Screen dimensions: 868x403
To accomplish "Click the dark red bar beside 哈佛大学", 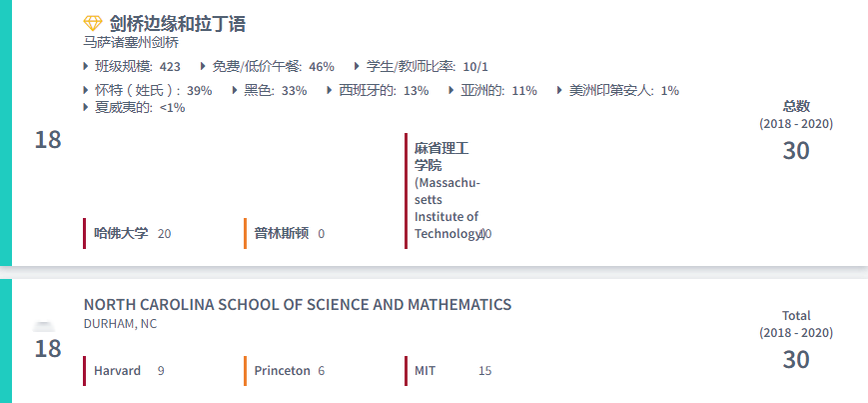I will (x=85, y=233).
